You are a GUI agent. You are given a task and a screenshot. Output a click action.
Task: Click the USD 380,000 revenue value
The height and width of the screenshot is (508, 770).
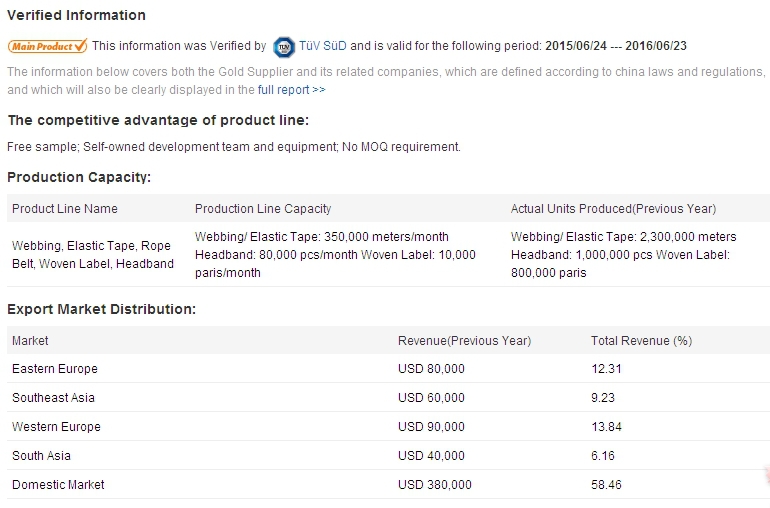point(434,485)
